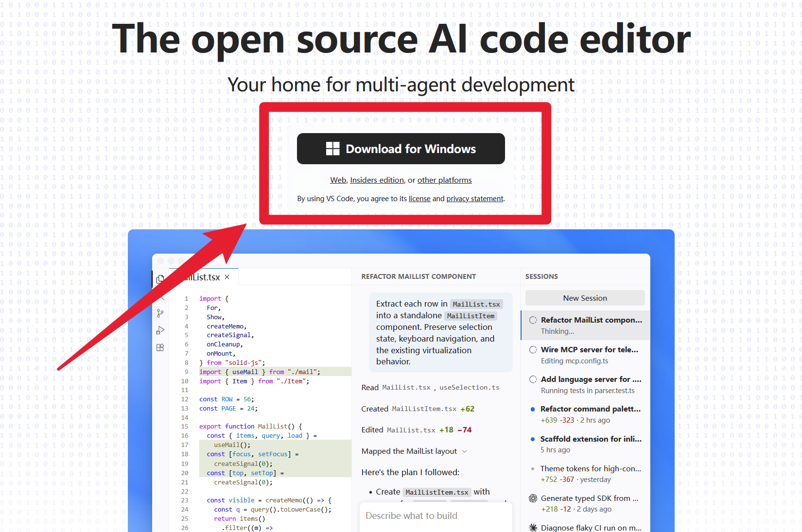Open the Scaffold extension for inline session
The width and height of the screenshot is (802, 532).
click(x=585, y=444)
